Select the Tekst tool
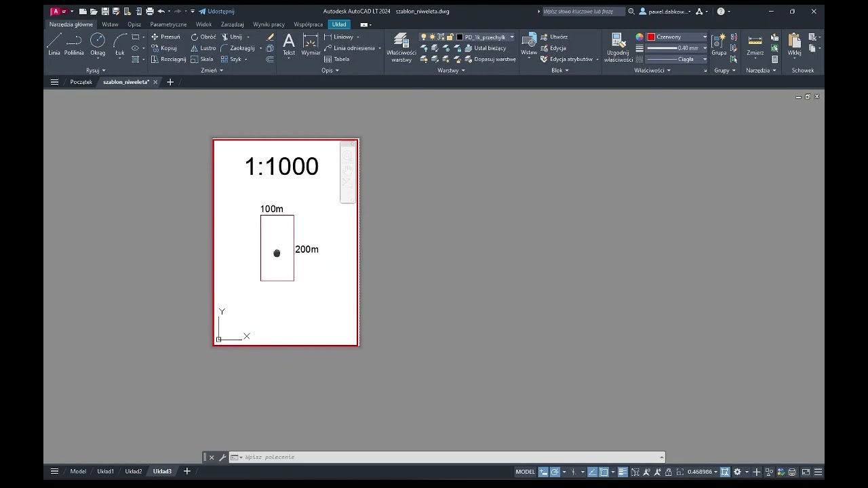 click(289, 45)
